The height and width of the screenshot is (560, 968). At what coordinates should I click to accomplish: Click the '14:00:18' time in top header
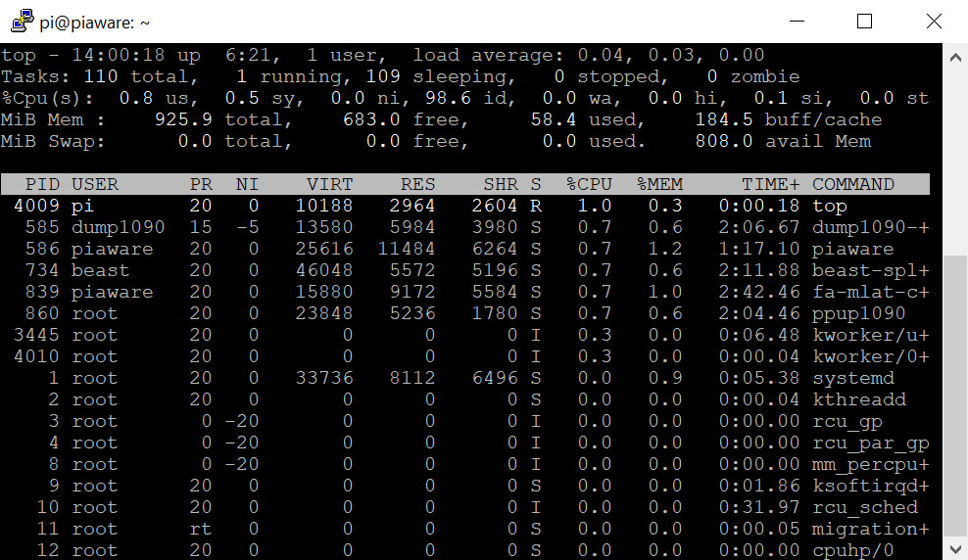[118, 56]
